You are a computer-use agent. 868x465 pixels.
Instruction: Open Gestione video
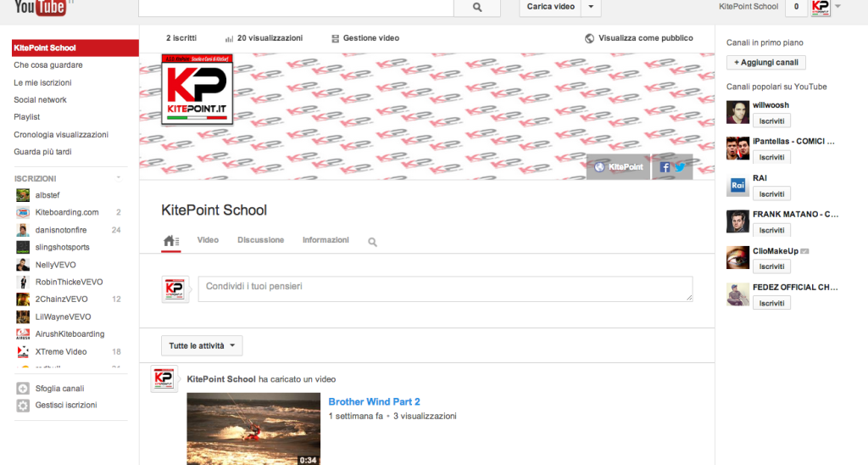[x=365, y=38]
